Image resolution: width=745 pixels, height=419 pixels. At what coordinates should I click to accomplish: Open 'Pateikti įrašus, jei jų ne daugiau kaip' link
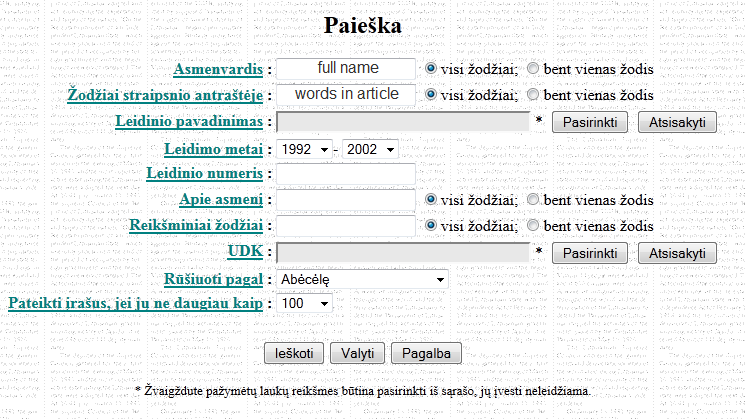pos(135,303)
